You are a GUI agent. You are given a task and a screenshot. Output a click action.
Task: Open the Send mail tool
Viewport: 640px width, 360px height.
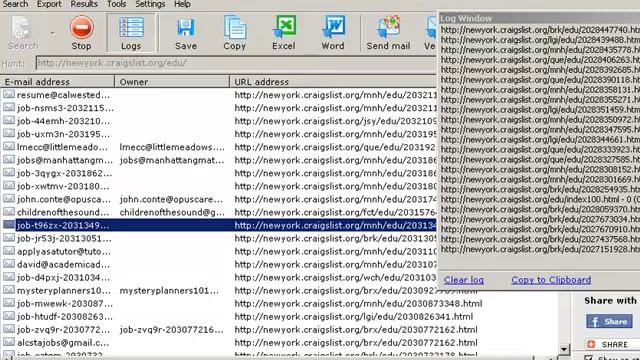pos(388,33)
